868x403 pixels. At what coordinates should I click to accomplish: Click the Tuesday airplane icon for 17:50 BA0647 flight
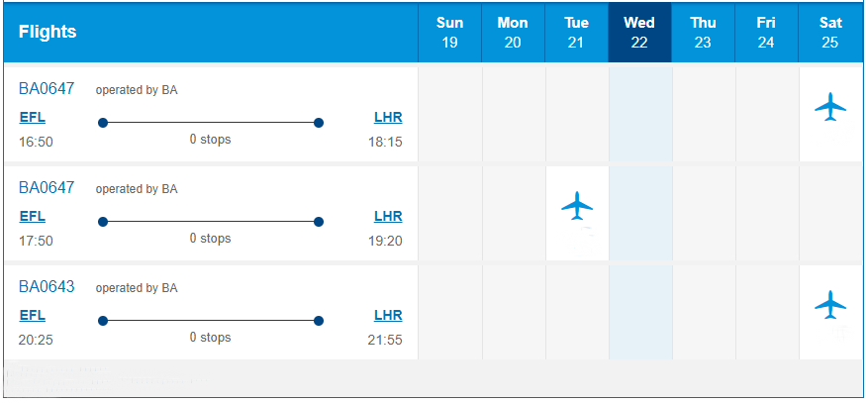[x=577, y=205]
